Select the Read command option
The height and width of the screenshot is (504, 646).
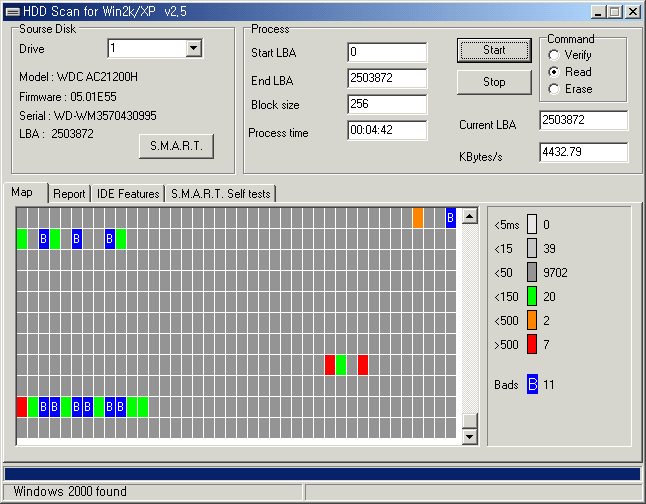pyautogui.click(x=570, y=72)
